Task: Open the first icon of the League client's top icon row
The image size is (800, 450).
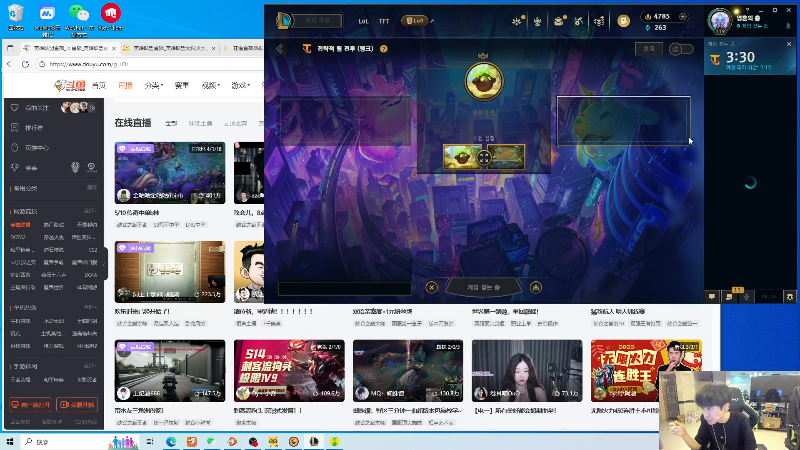Action: 517,21
